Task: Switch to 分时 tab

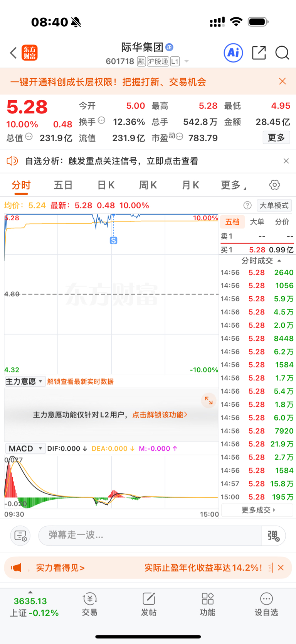Action: pos(21,185)
